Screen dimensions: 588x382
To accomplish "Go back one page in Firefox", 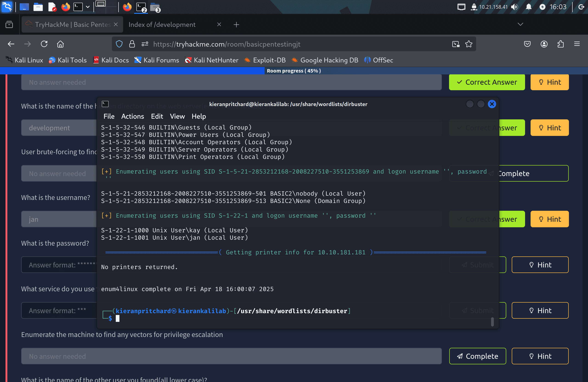I will click(x=11, y=44).
